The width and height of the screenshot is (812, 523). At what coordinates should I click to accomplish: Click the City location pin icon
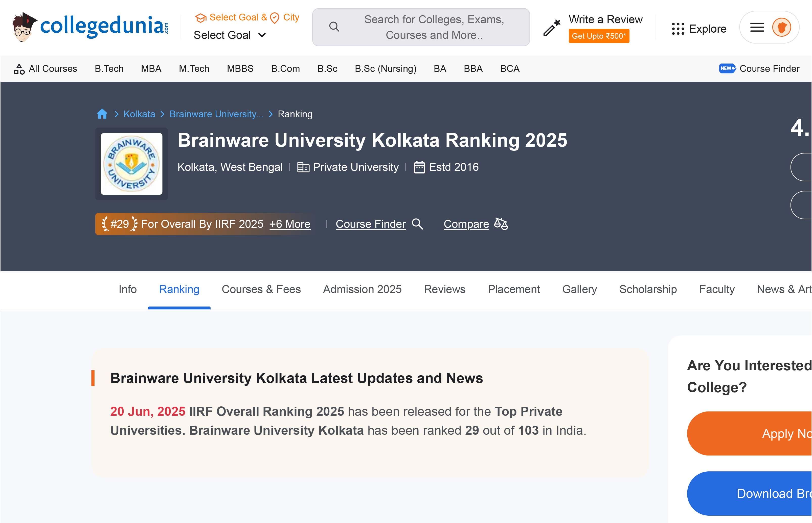(275, 18)
